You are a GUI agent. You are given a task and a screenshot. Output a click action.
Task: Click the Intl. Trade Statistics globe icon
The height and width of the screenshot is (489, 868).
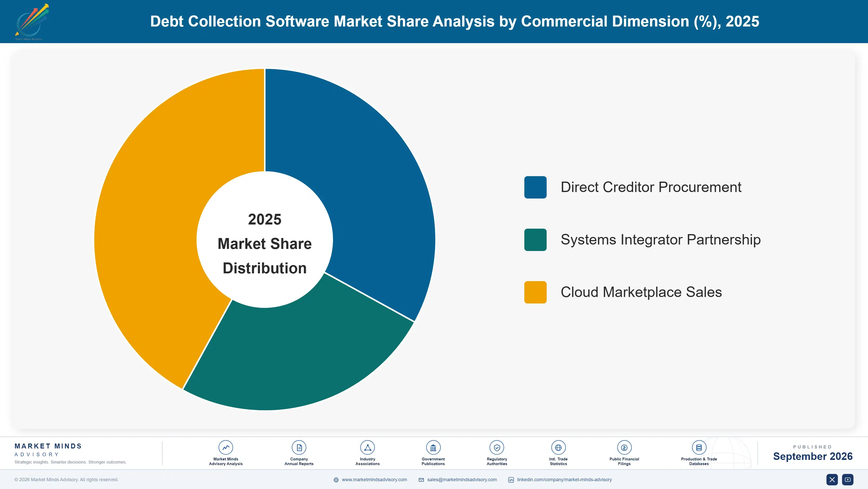[558, 447]
